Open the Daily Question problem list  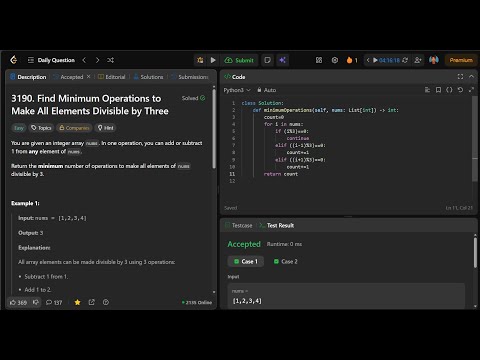pyautogui.click(x=52, y=60)
